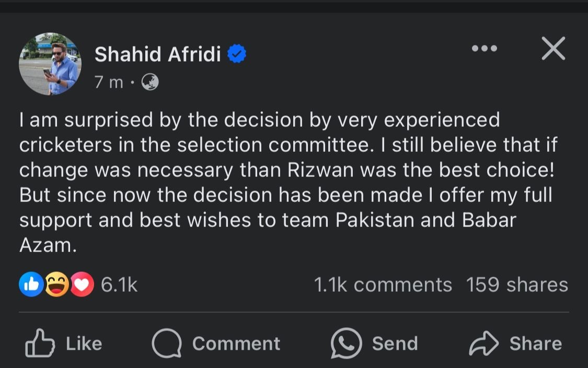View the 159 shares
The width and height of the screenshot is (588, 368).
click(x=516, y=284)
